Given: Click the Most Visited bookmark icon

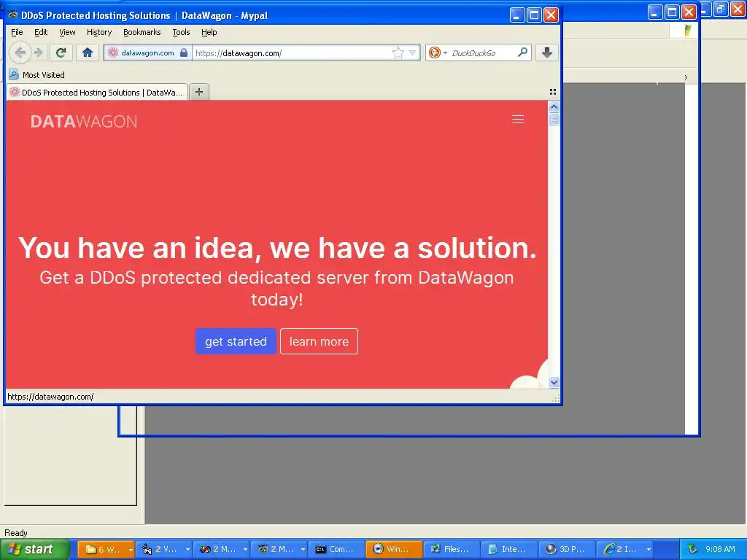Looking at the screenshot, I should (14, 75).
